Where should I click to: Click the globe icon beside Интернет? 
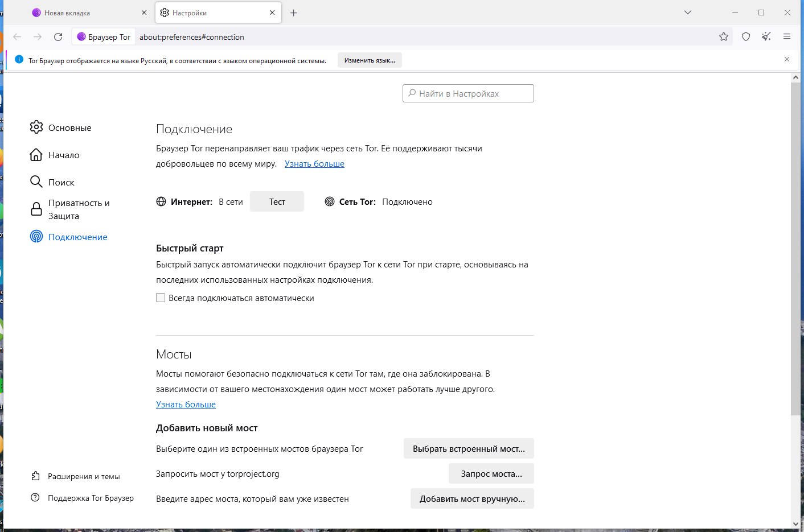tap(161, 201)
